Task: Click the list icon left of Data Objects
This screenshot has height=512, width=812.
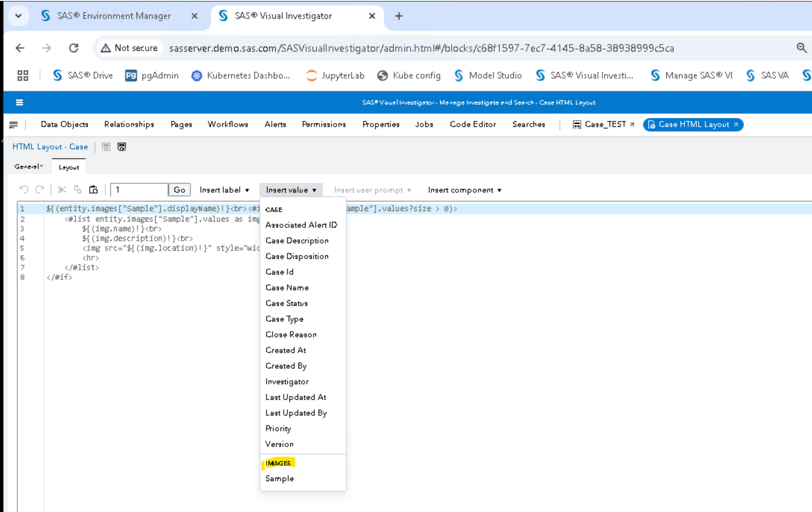Action: click(13, 124)
